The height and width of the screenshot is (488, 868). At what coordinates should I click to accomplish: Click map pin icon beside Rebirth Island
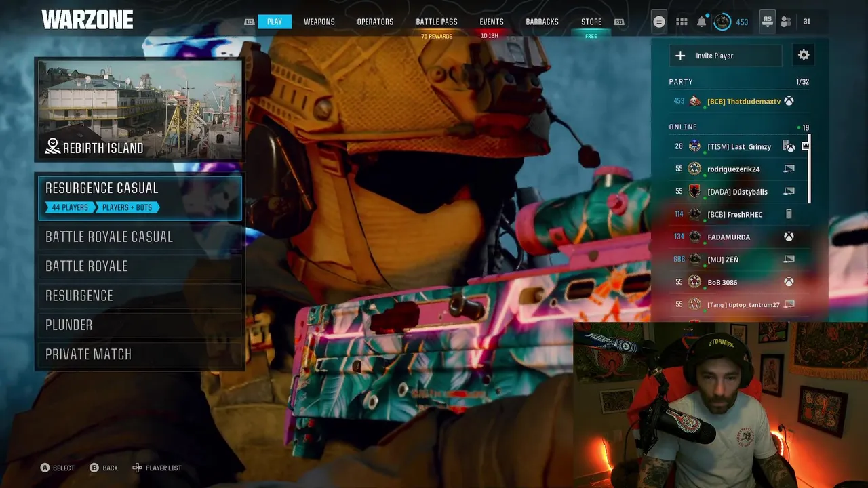(52, 147)
